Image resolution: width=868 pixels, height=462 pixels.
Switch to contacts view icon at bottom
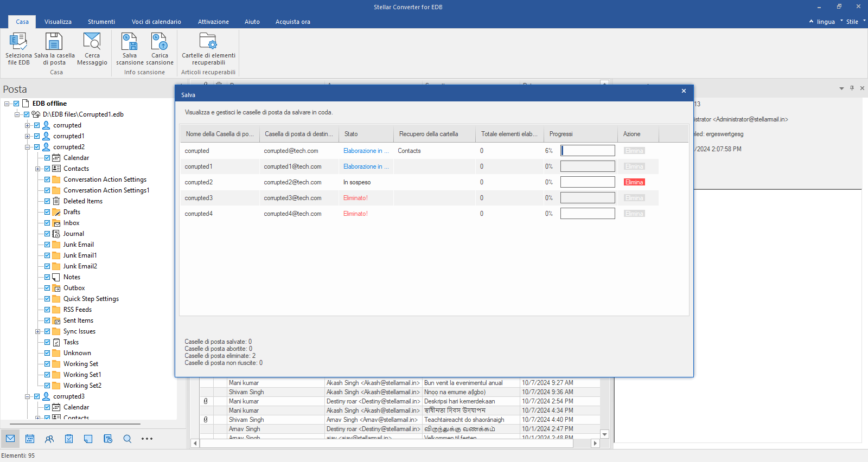49,439
